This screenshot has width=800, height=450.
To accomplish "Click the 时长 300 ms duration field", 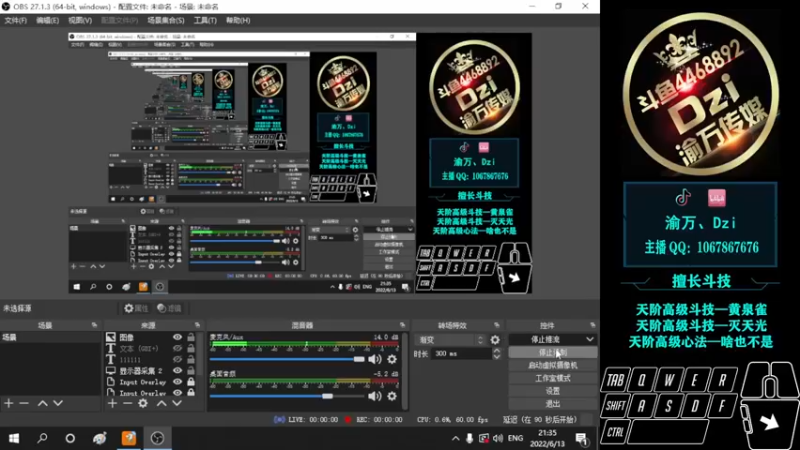I will pos(461,353).
